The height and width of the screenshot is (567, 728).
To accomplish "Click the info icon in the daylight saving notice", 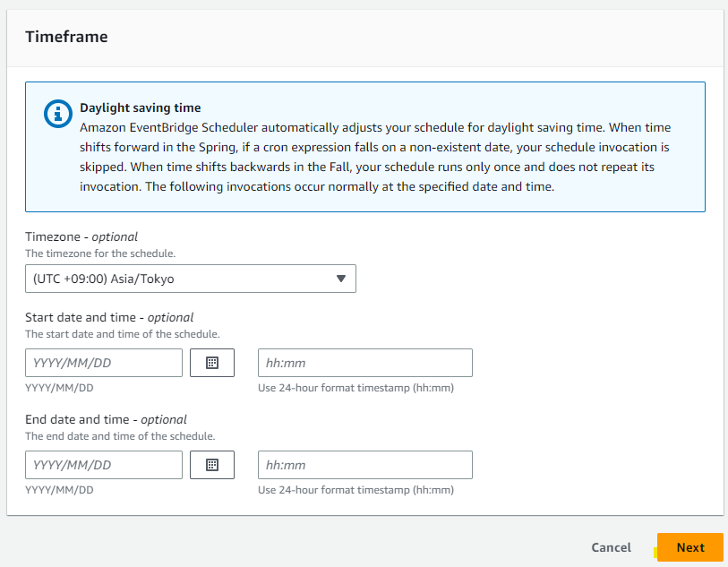I will coord(58,114).
